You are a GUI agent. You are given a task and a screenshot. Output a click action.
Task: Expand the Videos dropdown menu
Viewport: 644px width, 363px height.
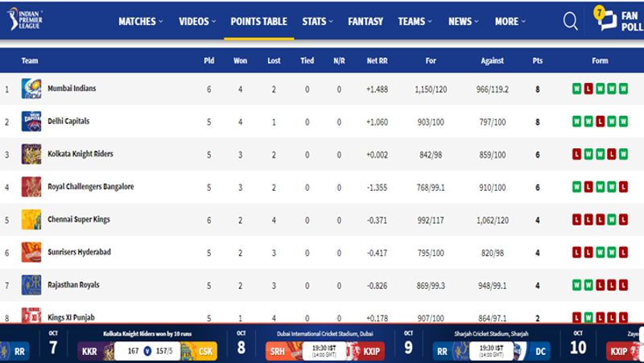pyautogui.click(x=197, y=22)
